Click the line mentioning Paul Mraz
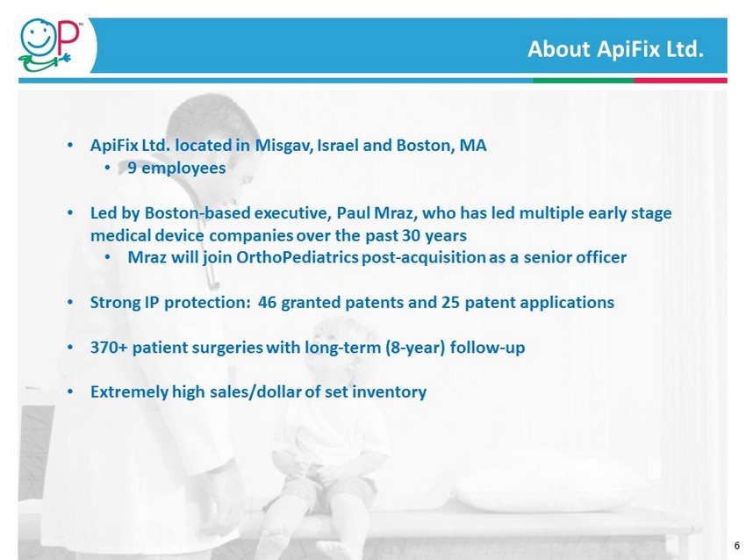Image resolution: width=746 pixels, height=560 pixels. [381, 212]
